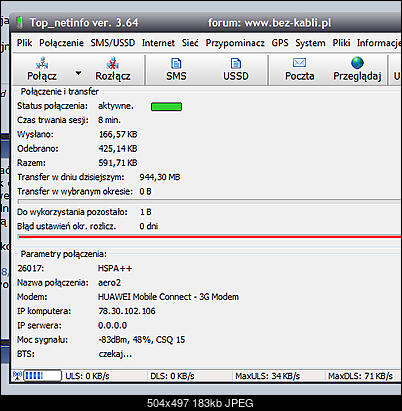Click the status text aktywne.
The height and width of the screenshot is (411, 402).
[116, 106]
